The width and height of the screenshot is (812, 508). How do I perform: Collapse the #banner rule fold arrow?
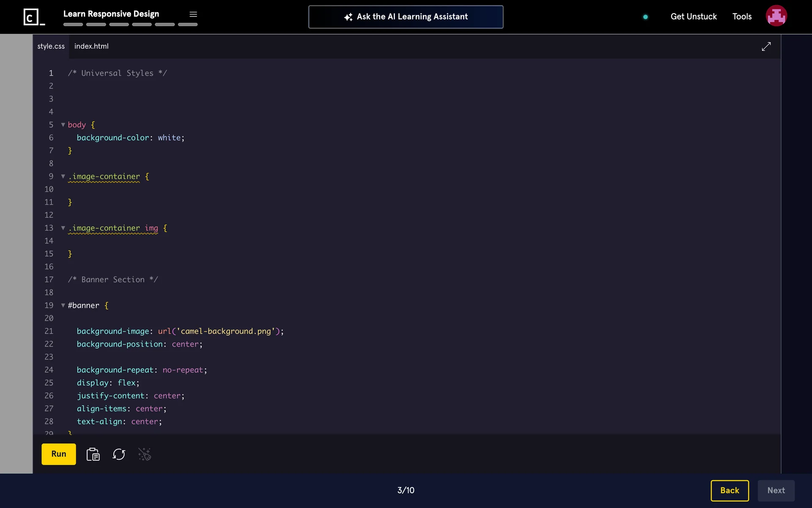coord(63,305)
